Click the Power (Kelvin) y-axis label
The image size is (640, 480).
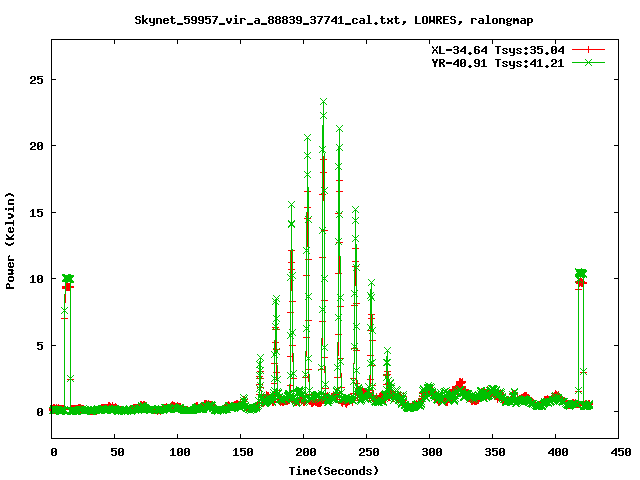(10, 241)
